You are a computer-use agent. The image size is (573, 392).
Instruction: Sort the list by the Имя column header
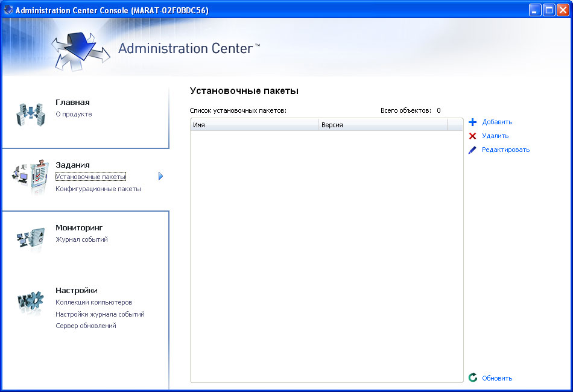pyautogui.click(x=255, y=125)
